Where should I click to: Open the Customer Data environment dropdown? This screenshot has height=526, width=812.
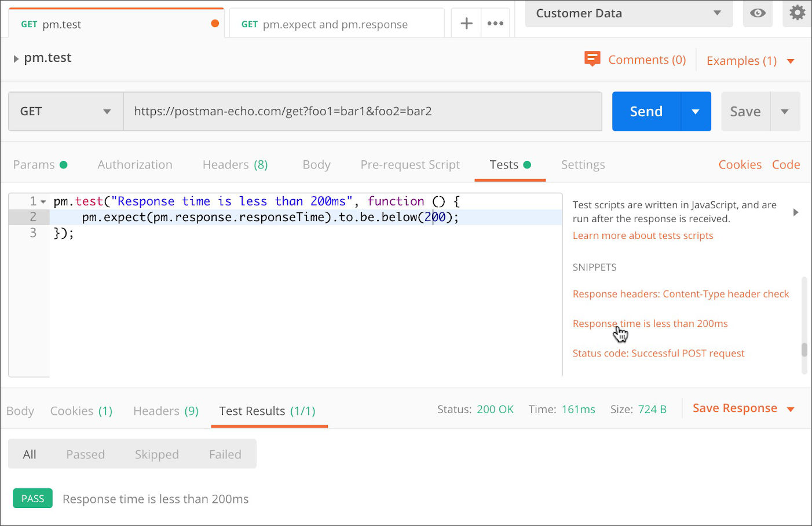tap(629, 13)
